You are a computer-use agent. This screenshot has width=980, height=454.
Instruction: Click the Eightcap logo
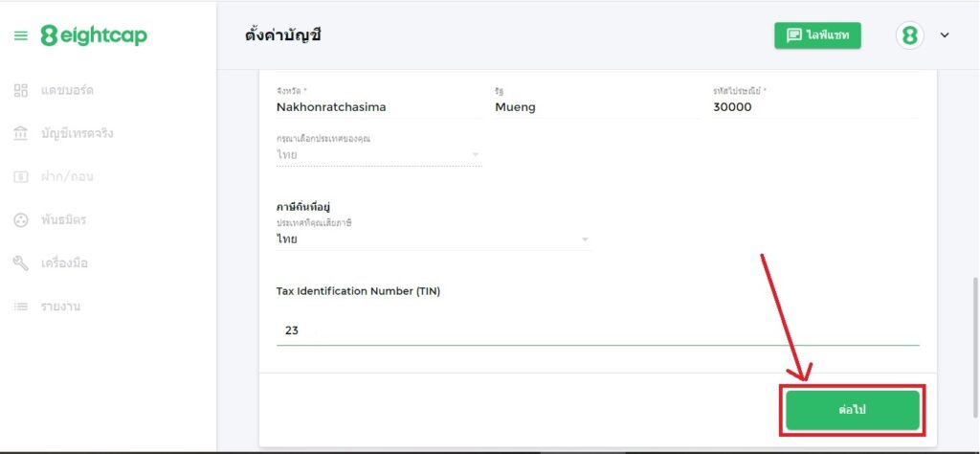tap(94, 36)
